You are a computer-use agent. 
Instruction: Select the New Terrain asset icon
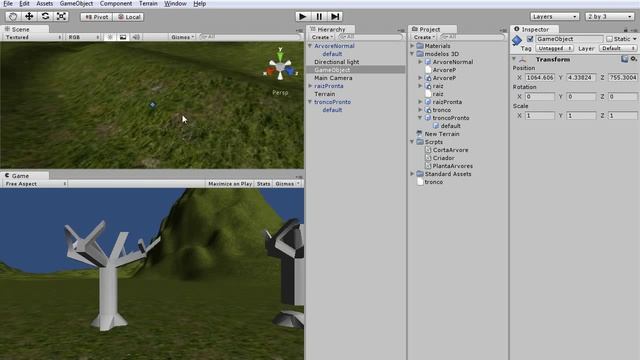coord(420,134)
